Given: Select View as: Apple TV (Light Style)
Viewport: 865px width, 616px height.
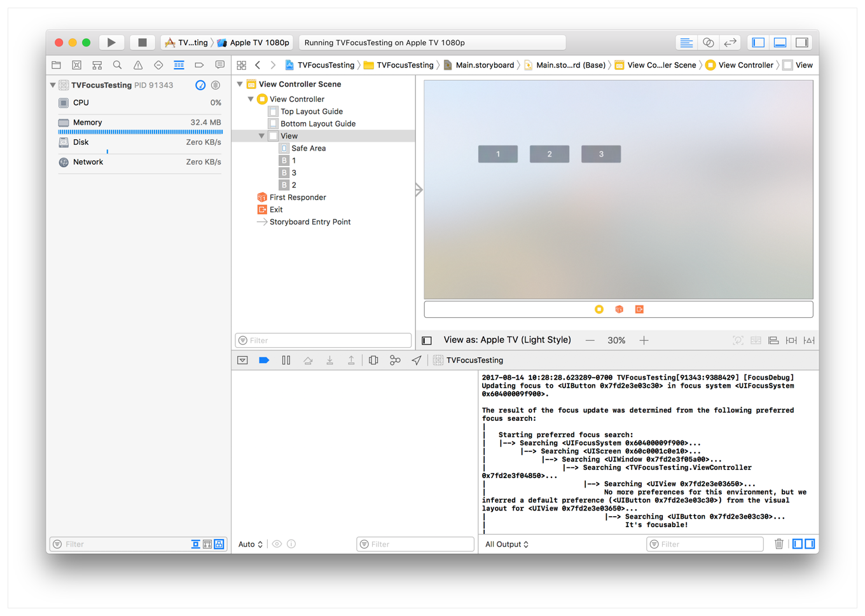Looking at the screenshot, I should 507,340.
